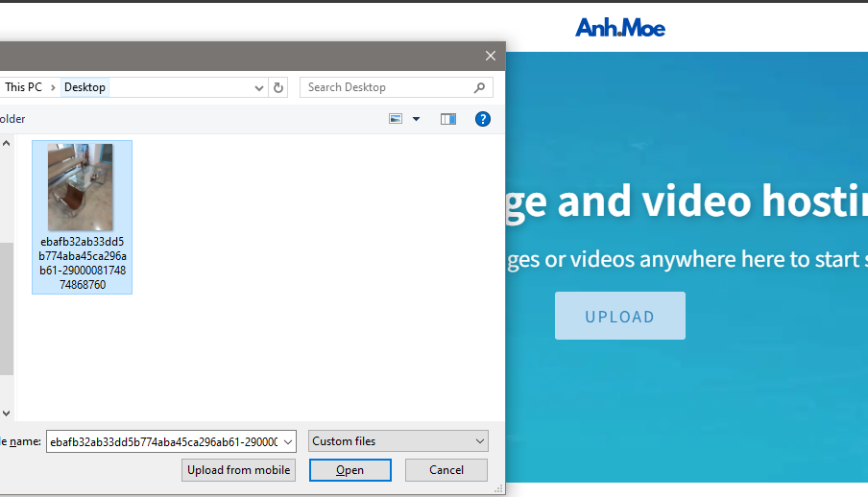This screenshot has width=868, height=497.
Task: Open the blue help question mark icon
Action: coord(483,119)
